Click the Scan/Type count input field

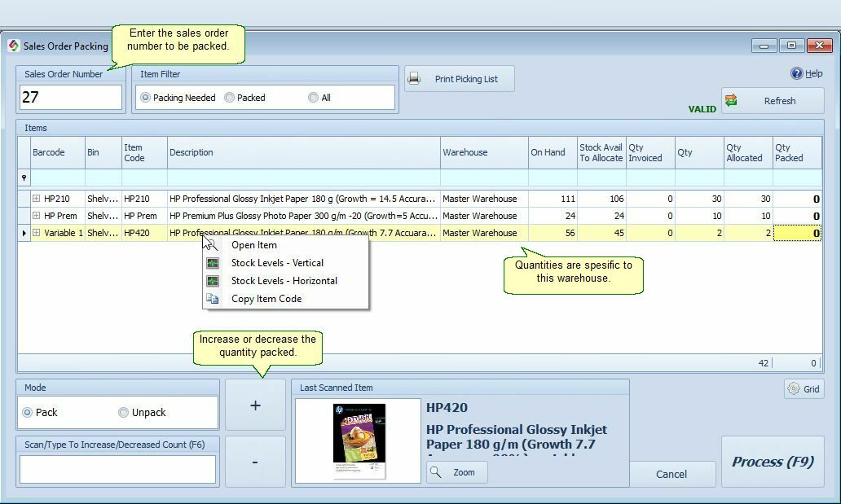117,469
